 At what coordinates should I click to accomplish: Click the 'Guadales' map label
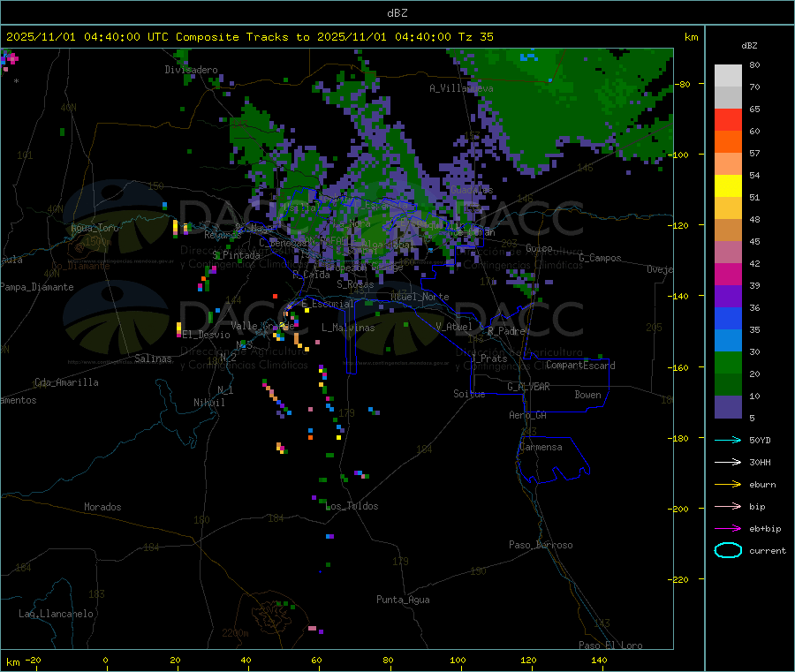tap(472, 190)
